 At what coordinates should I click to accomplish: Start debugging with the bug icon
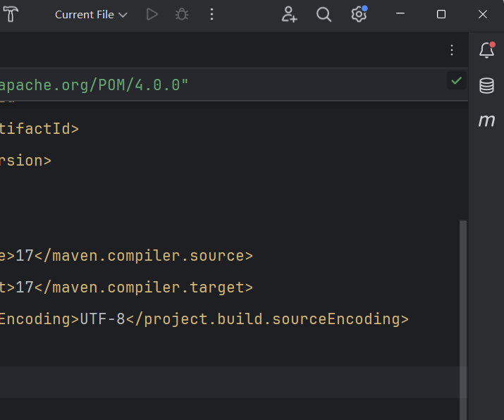(x=182, y=14)
